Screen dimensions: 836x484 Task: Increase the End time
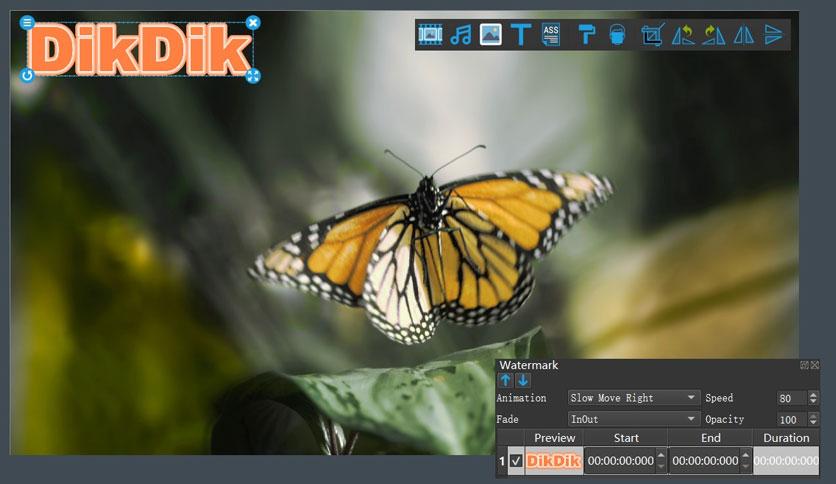(745, 455)
